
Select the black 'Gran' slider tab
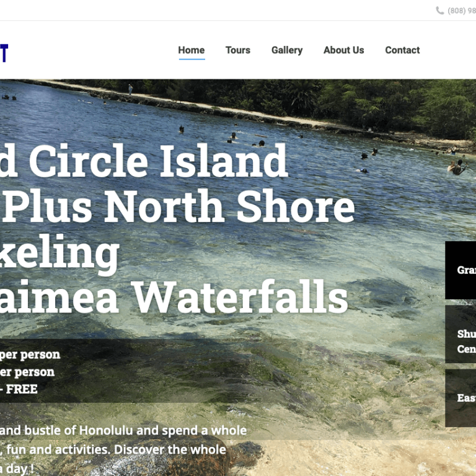[x=461, y=270]
